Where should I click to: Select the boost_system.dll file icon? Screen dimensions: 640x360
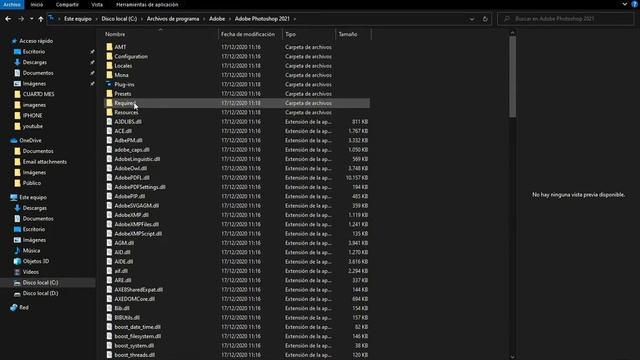(109, 346)
